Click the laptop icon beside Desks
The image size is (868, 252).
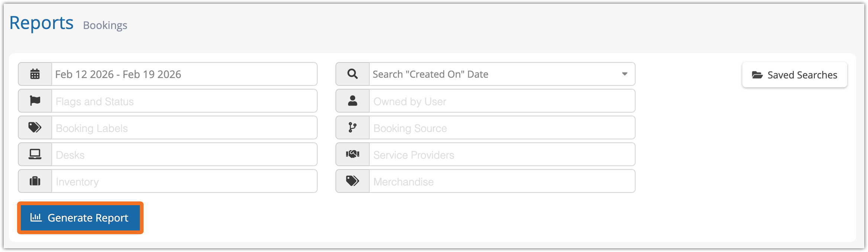35,155
